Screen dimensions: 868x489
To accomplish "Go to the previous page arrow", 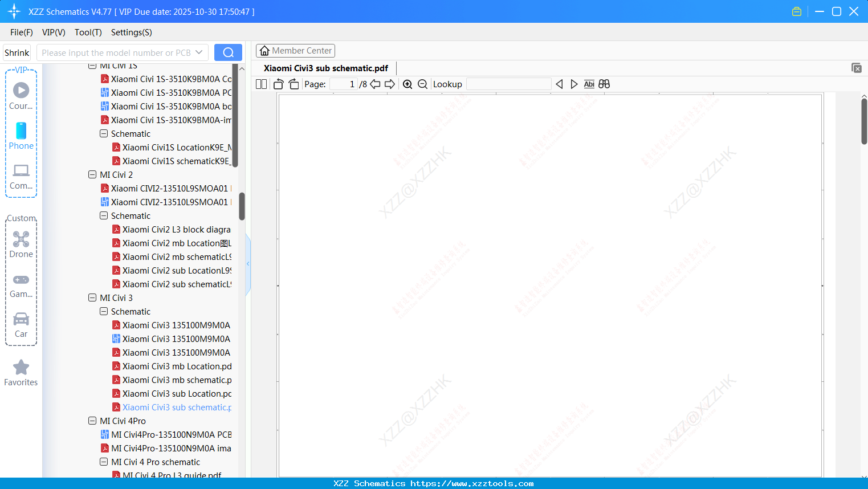I will tap(375, 84).
